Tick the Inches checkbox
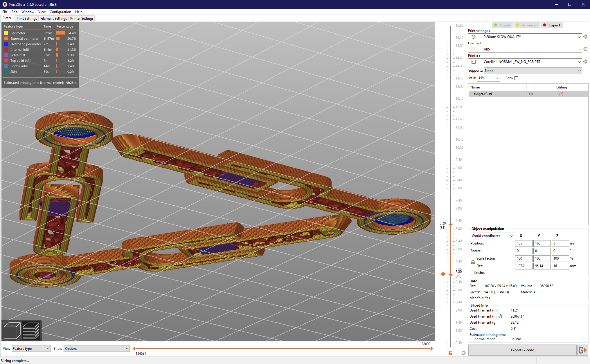The height and width of the screenshot is (364, 590). [x=473, y=273]
